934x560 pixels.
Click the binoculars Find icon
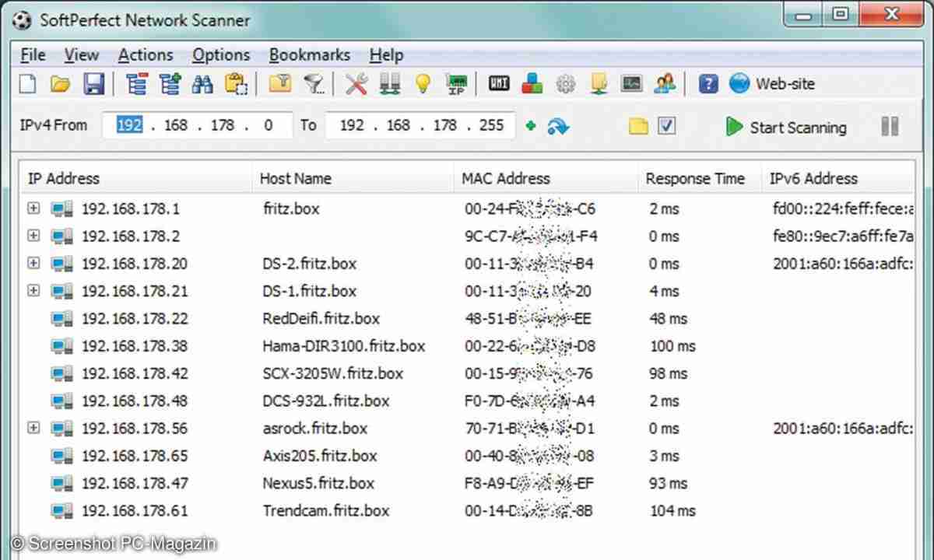[x=202, y=84]
